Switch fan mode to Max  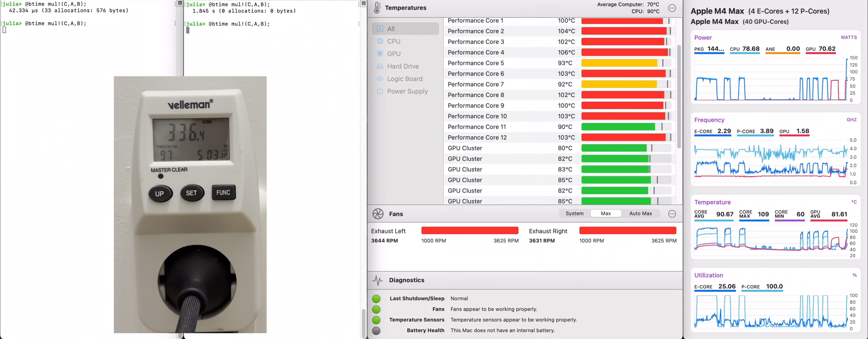[606, 213]
